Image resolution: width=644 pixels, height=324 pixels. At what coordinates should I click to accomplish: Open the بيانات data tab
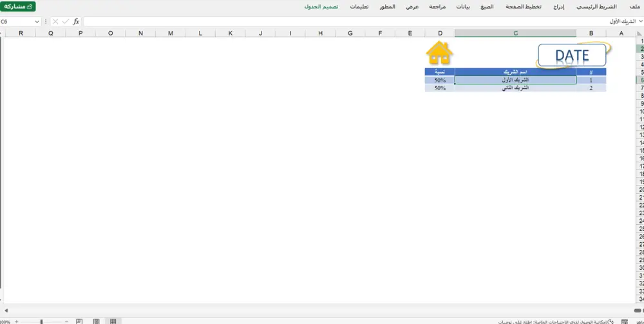[463, 7]
